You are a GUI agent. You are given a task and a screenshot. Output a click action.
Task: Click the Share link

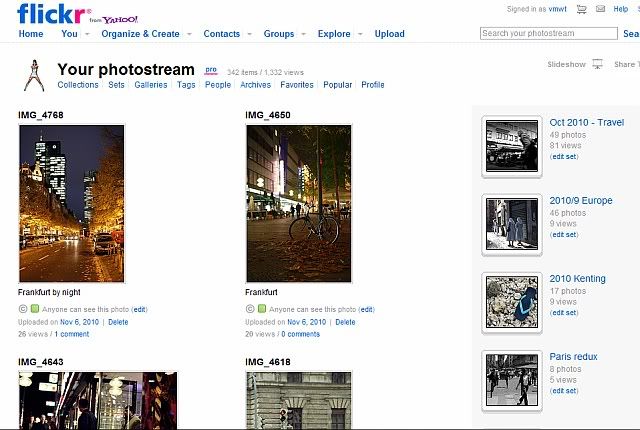627,64
